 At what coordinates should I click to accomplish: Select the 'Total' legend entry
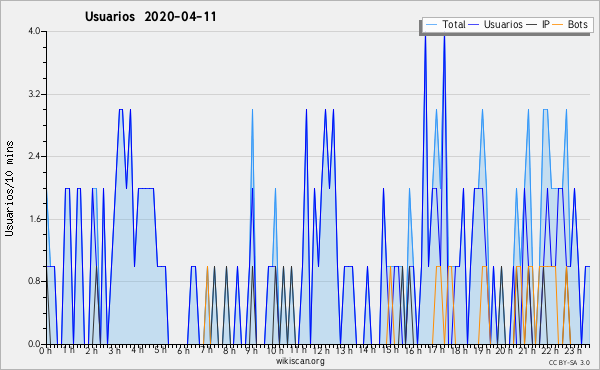coord(454,24)
